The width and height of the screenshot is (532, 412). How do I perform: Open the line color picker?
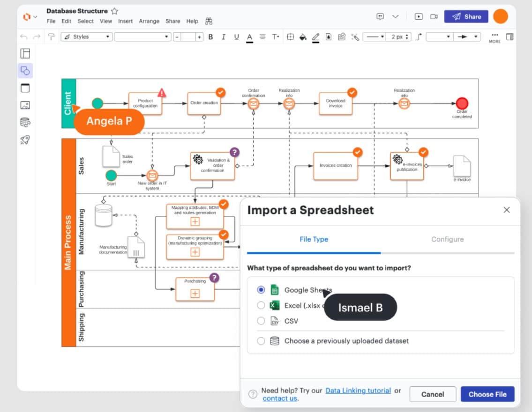coord(315,37)
